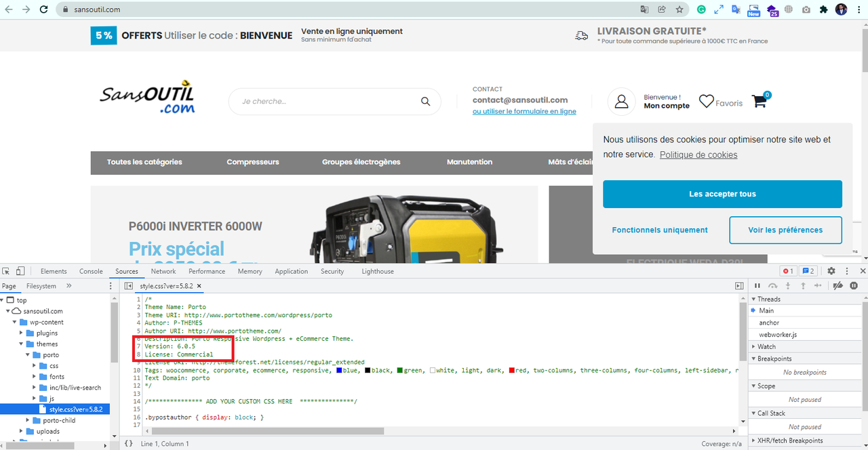Open navigator pane more options menu
Viewport: 868px width, 450px height.
click(x=111, y=286)
